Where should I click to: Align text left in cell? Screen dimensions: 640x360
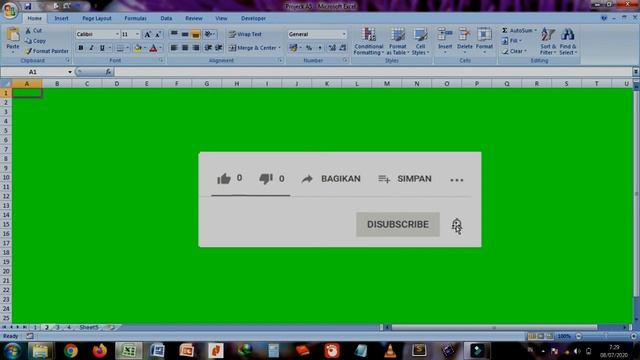click(x=174, y=48)
